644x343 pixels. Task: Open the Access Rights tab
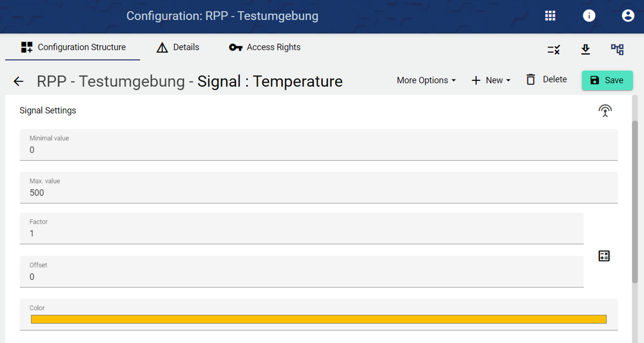(265, 47)
